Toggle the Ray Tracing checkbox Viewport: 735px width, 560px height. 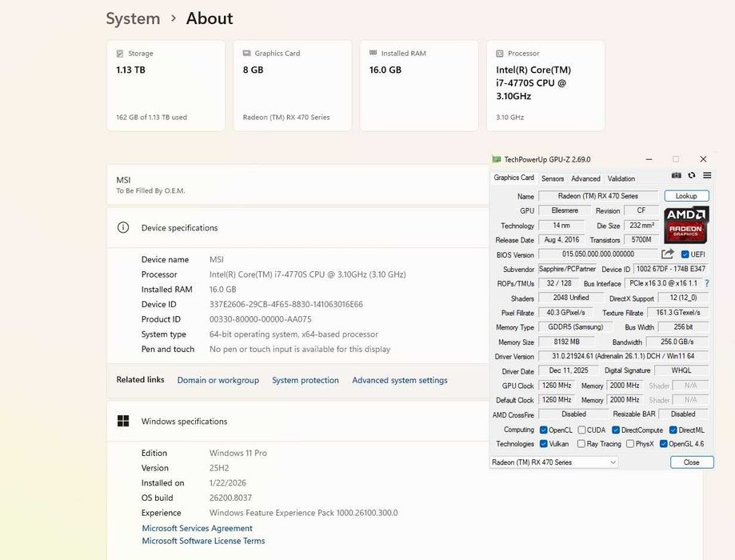581,443
